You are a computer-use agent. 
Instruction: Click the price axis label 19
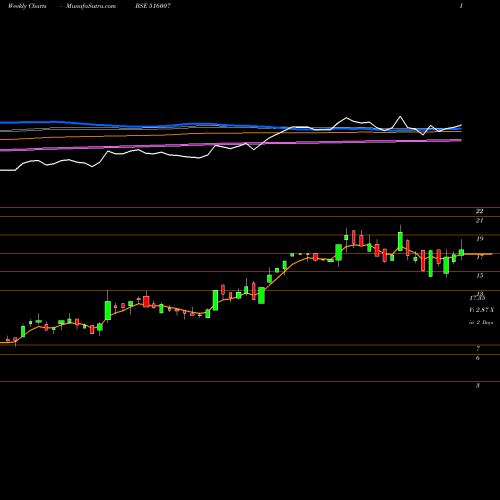[479, 239]
